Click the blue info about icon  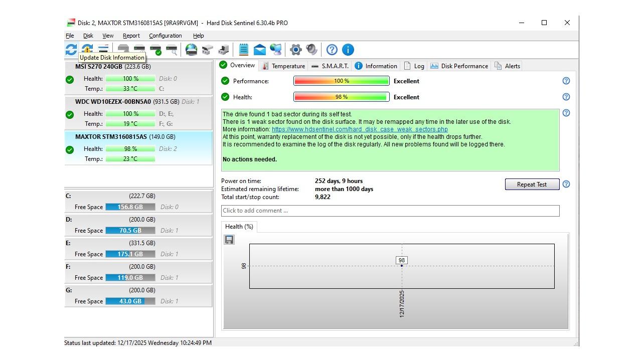348,50
